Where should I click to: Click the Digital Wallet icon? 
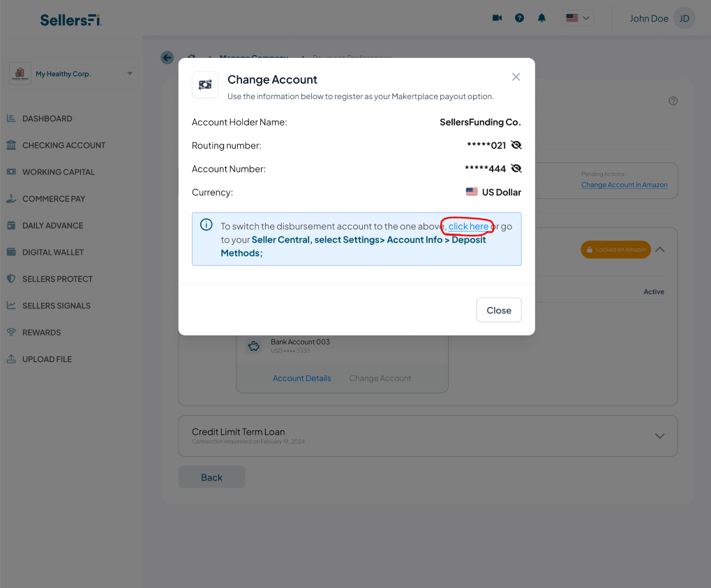[11, 252]
